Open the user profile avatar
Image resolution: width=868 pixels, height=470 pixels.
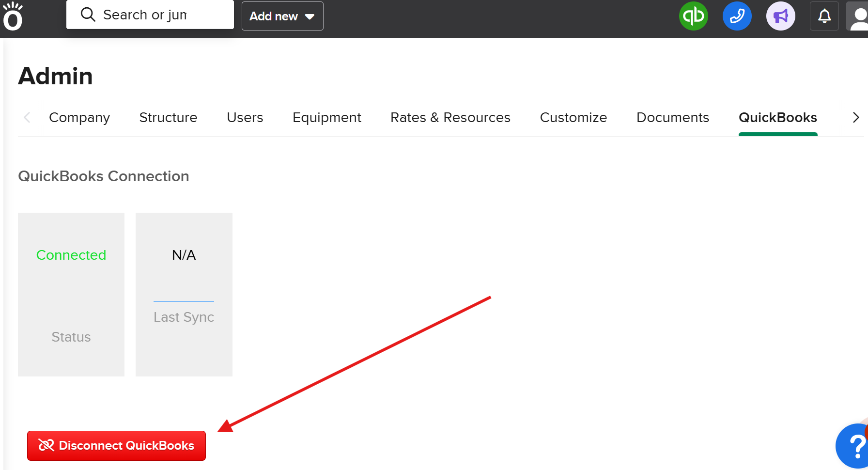858,16
